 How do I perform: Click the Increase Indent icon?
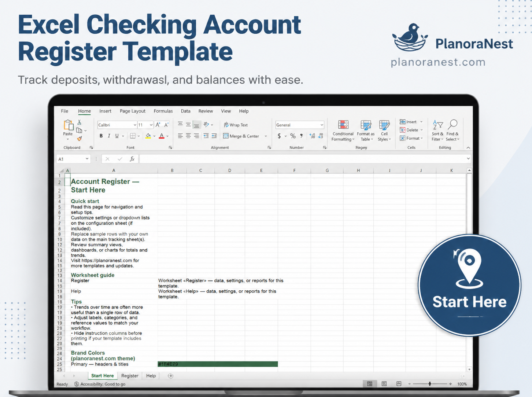(214, 136)
